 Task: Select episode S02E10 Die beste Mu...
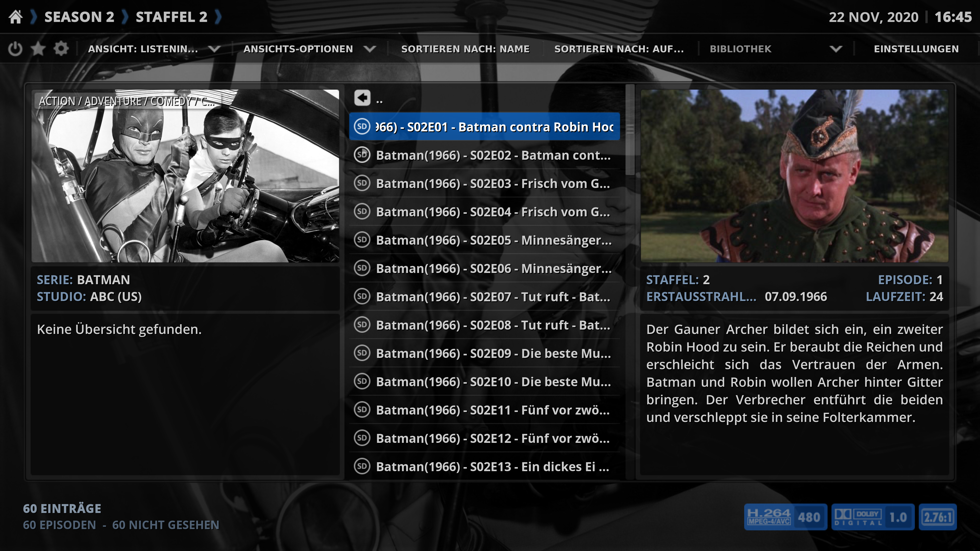pyautogui.click(x=484, y=382)
